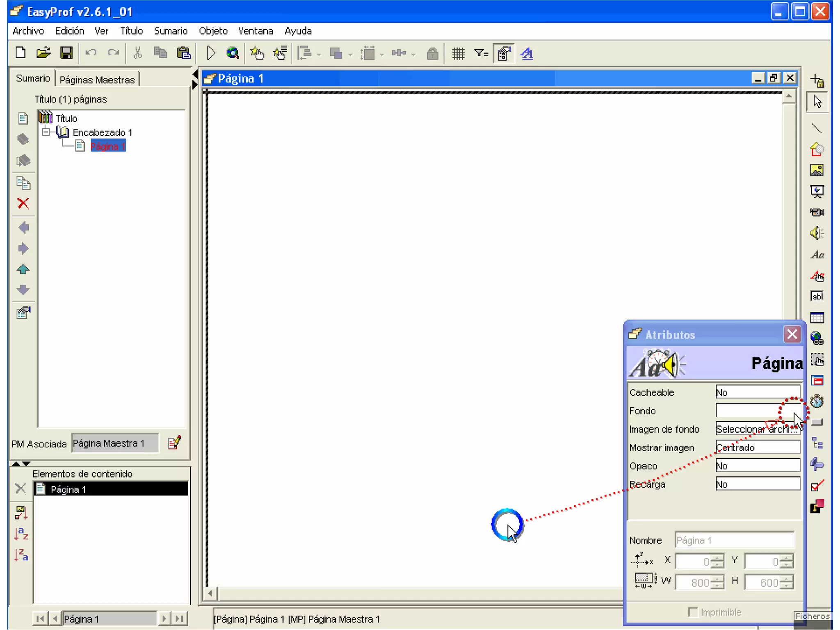Switch to the Páginas Maestras tab

pos(97,80)
